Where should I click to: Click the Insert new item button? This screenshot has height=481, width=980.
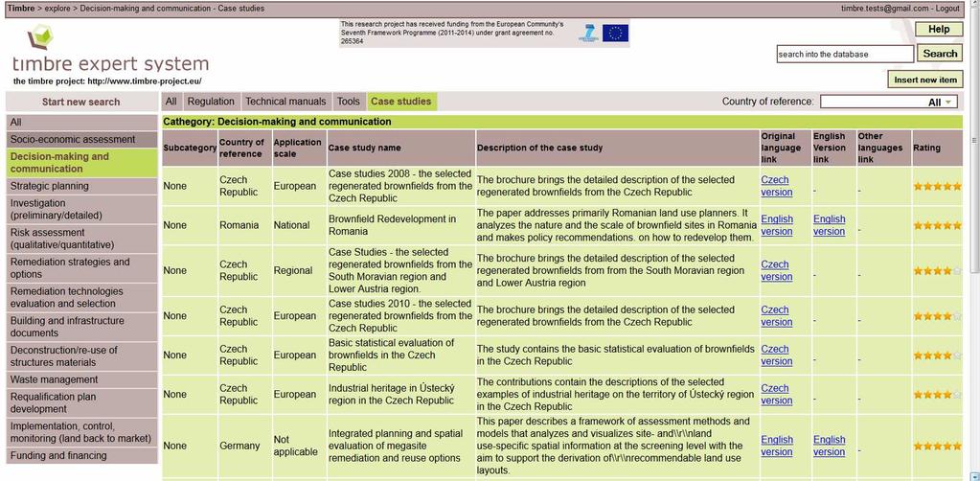[925, 80]
